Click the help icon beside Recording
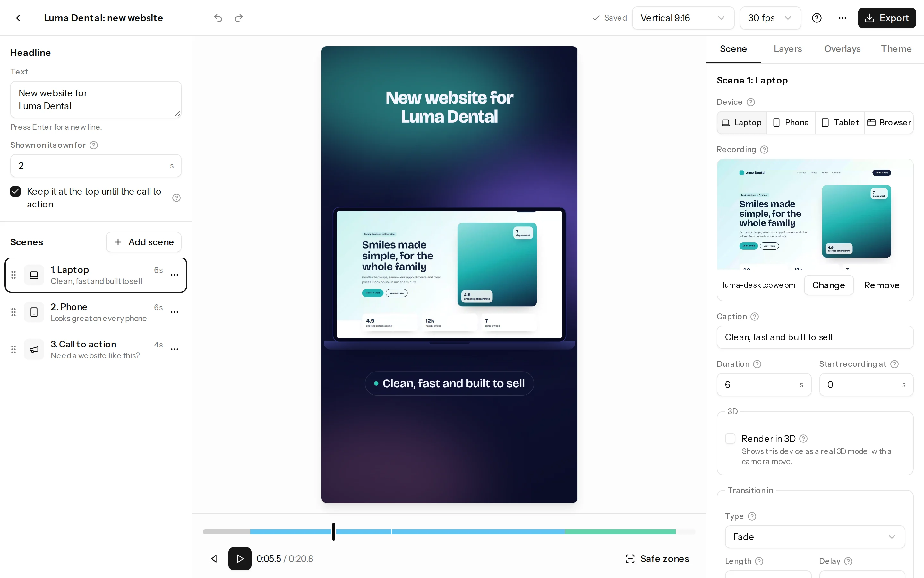 (x=764, y=149)
